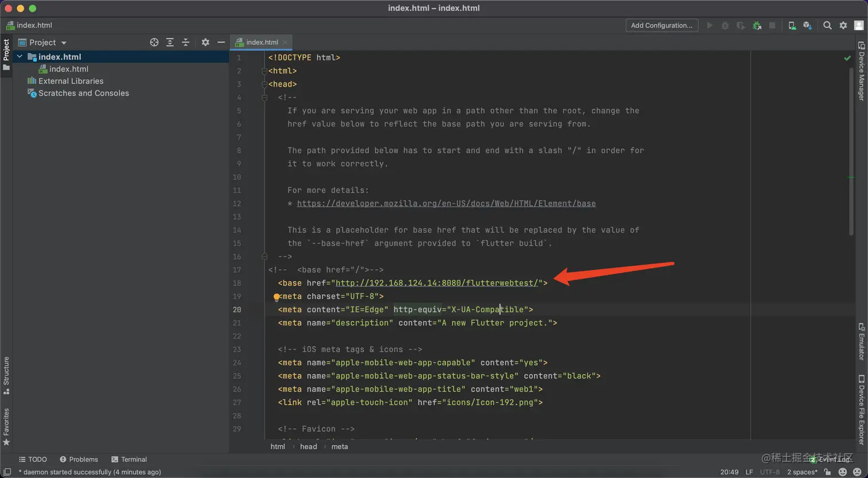Image resolution: width=868 pixels, height=478 pixels.
Task: Open the Problems tool tab
Action: pyautogui.click(x=79, y=459)
